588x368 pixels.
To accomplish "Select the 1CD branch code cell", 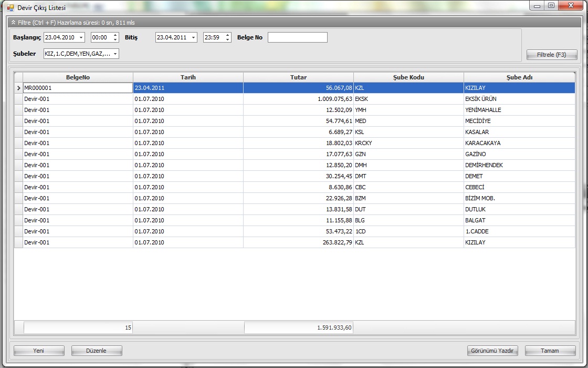I will (409, 231).
